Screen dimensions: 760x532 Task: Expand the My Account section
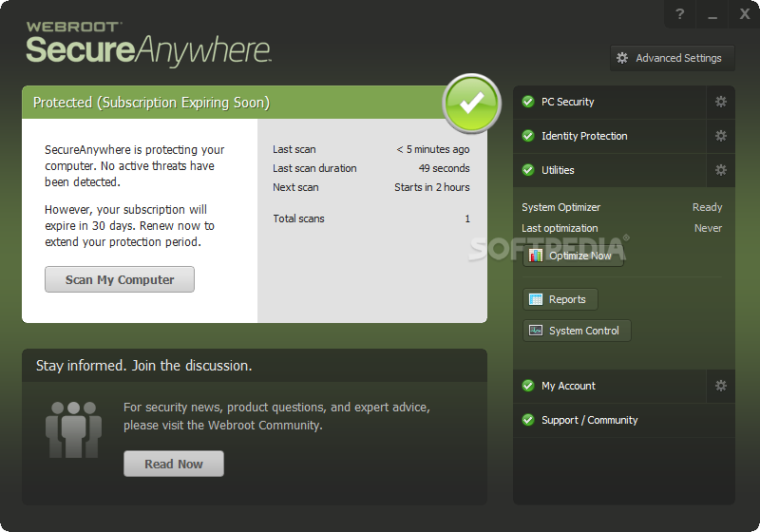click(610, 386)
